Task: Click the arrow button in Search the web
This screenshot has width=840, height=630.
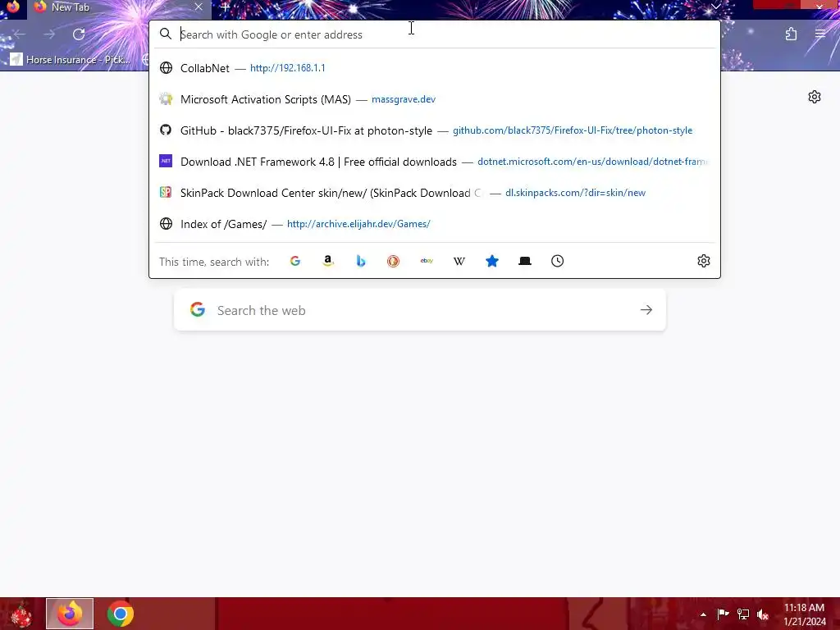Action: (x=646, y=310)
